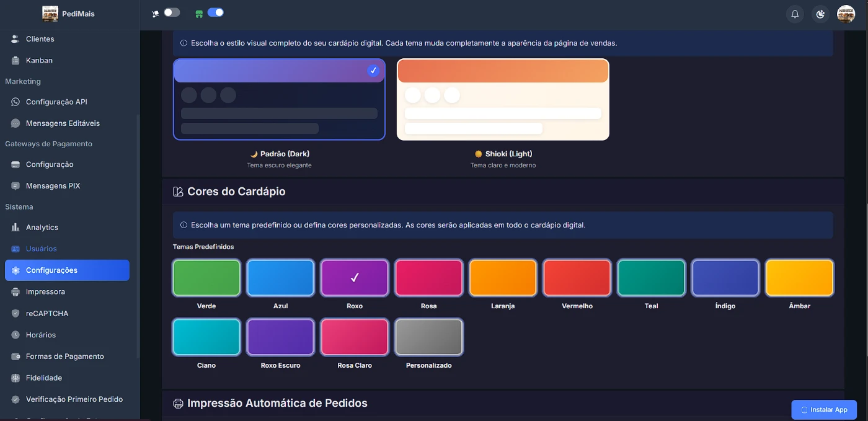Click the theme mode icon in header
868x421 pixels.
(x=821, y=14)
